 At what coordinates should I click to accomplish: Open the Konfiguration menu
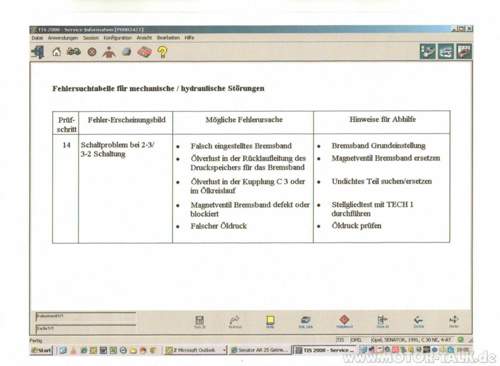(117, 38)
